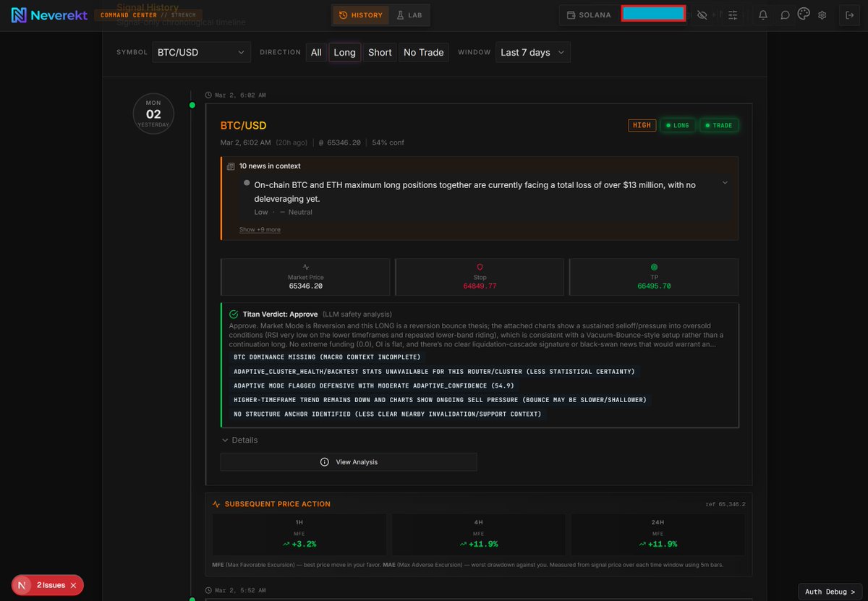Switch to the Lab tab
The width and height of the screenshot is (868, 601).
tap(409, 14)
